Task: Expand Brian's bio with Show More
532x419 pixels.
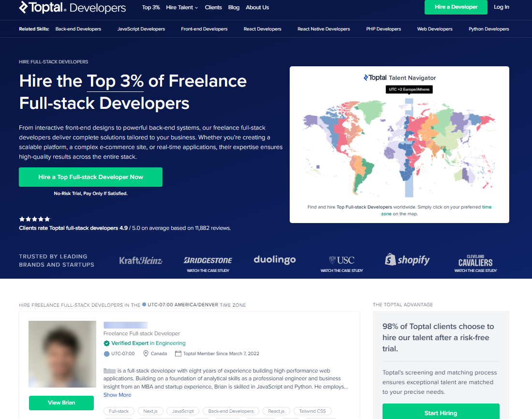Action: (x=117, y=395)
